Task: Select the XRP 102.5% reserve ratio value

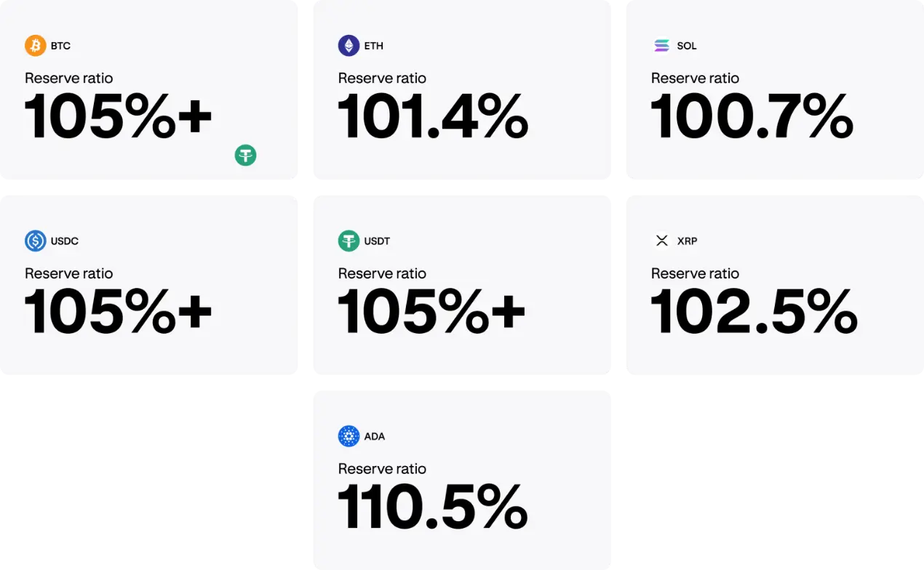Action: [x=754, y=312]
